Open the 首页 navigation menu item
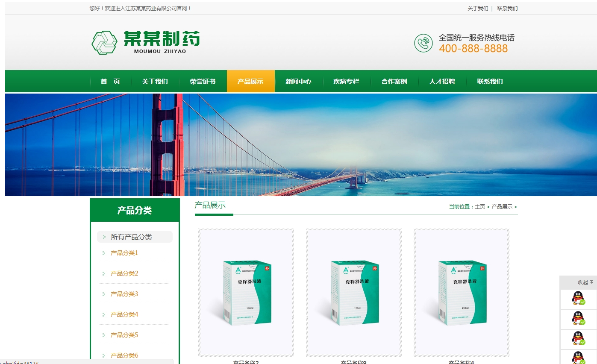This screenshot has width=597, height=364. (110, 82)
